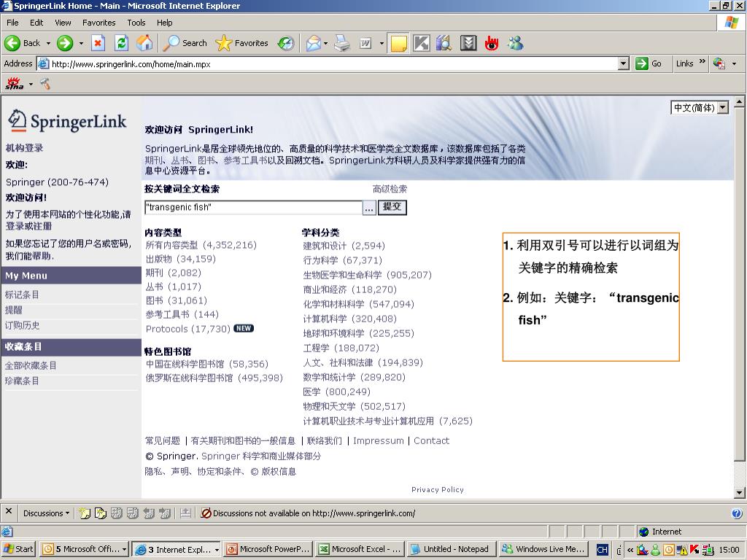Open the View menu
The width and height of the screenshot is (747, 560).
[x=63, y=23]
